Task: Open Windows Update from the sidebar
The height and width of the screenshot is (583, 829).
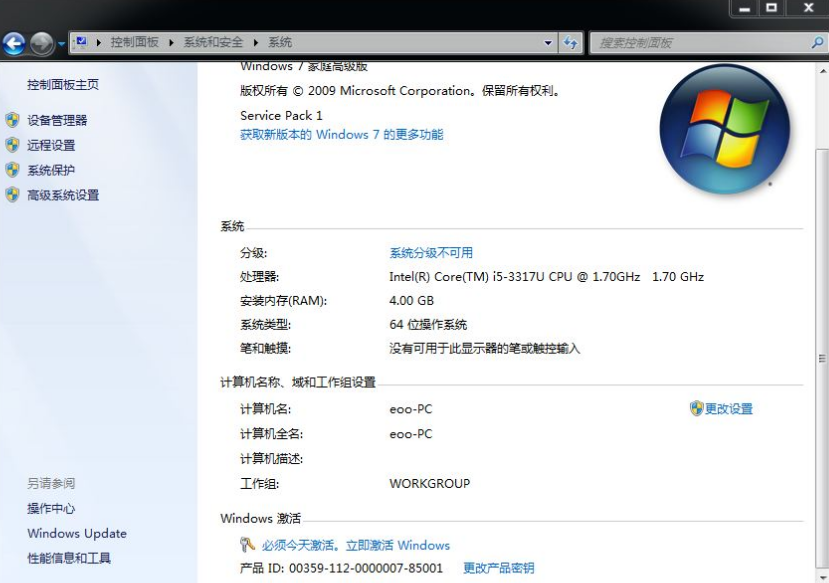Action: click(77, 534)
